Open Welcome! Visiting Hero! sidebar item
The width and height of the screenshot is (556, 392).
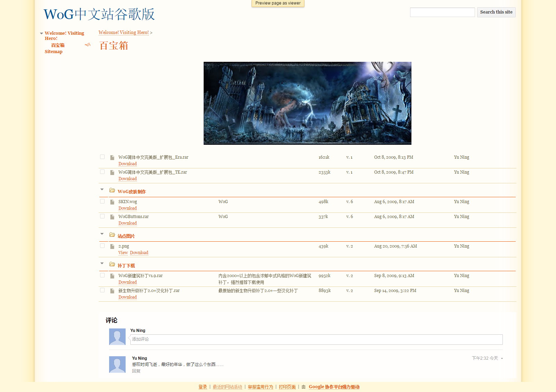[x=64, y=36]
